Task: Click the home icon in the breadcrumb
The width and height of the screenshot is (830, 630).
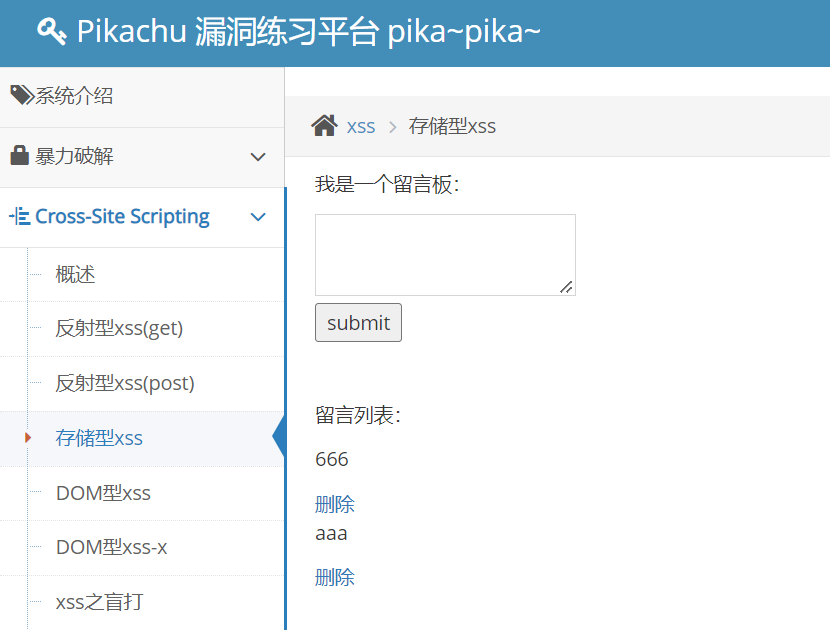Action: pyautogui.click(x=324, y=125)
